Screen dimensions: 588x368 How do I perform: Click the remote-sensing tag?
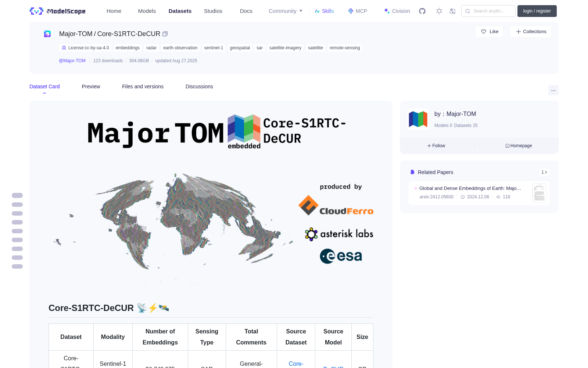tap(345, 48)
